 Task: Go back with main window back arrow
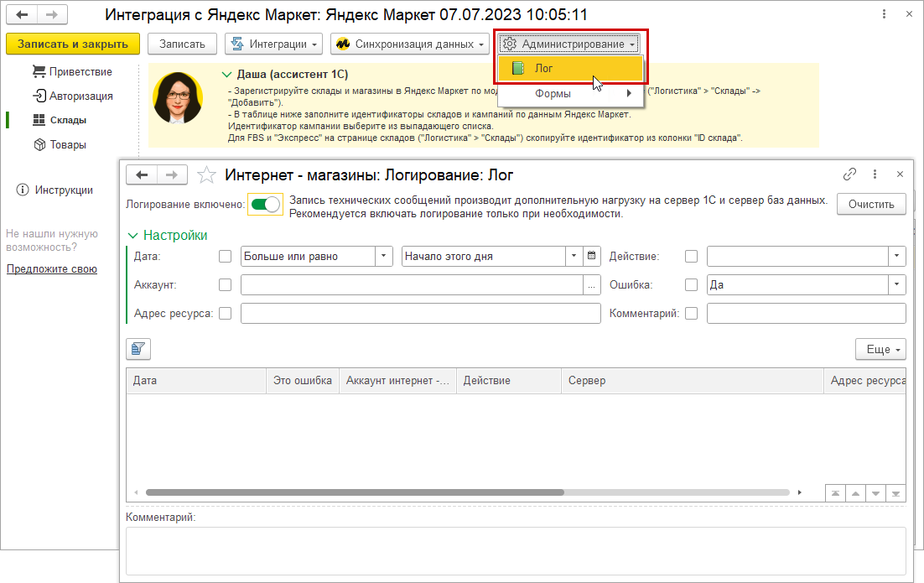(x=22, y=15)
